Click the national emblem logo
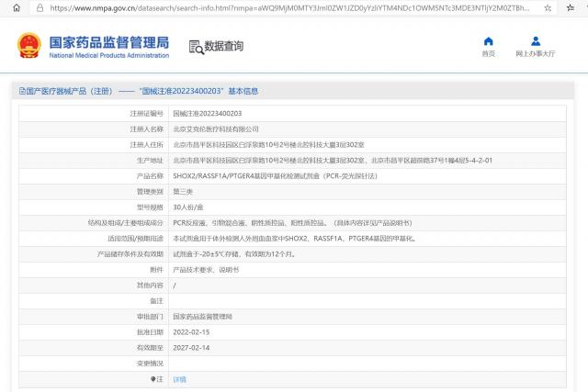This screenshot has width=588, height=392. (29, 46)
